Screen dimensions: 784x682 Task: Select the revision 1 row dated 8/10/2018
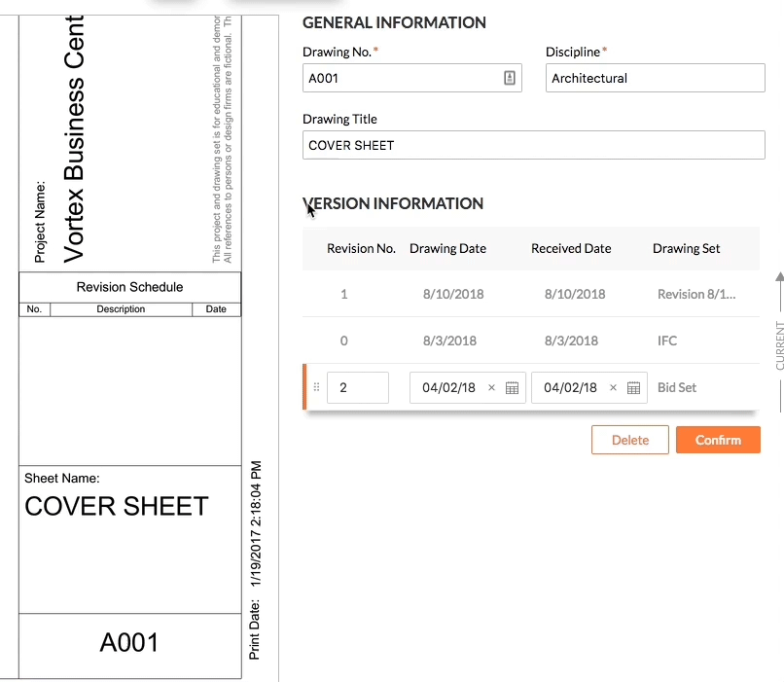tap(530, 294)
